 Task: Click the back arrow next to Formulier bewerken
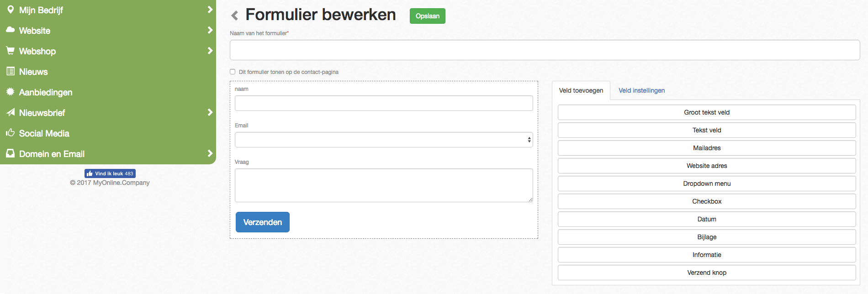234,15
